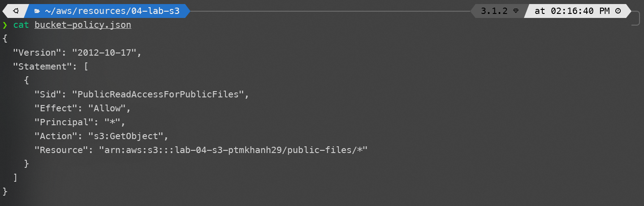
Task: Click the underlined bucket-policy.json filename
Action: coord(83,25)
